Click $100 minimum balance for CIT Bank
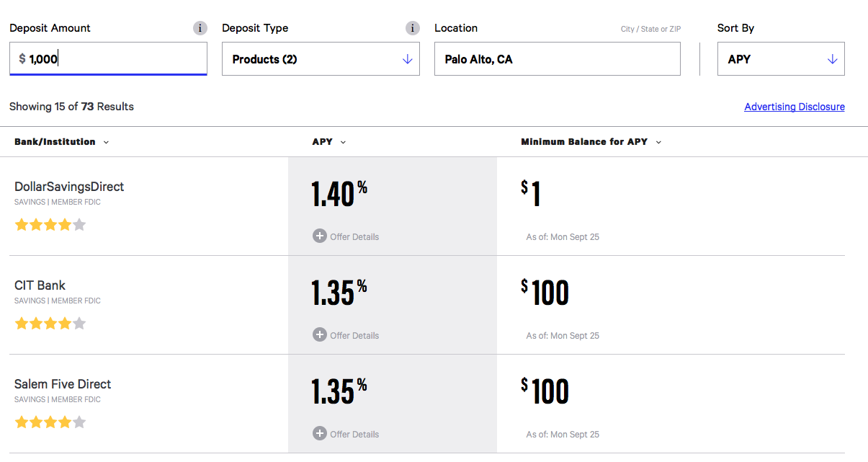The width and height of the screenshot is (868, 462). [545, 293]
